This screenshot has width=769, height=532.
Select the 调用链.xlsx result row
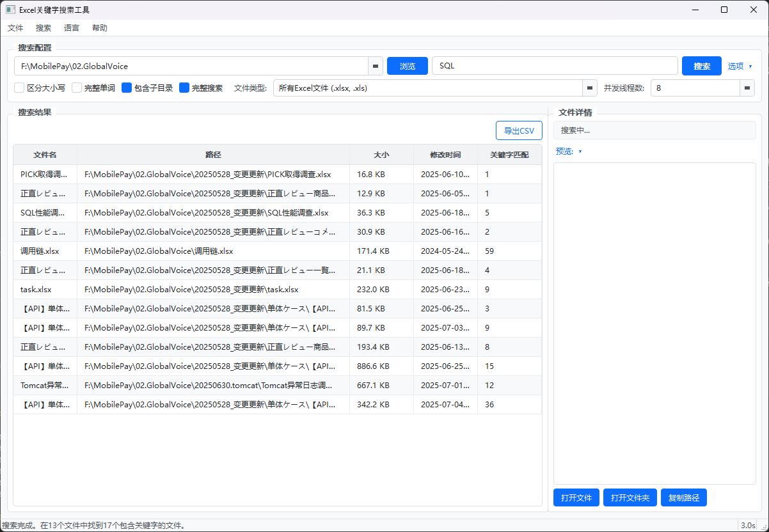click(x=277, y=251)
